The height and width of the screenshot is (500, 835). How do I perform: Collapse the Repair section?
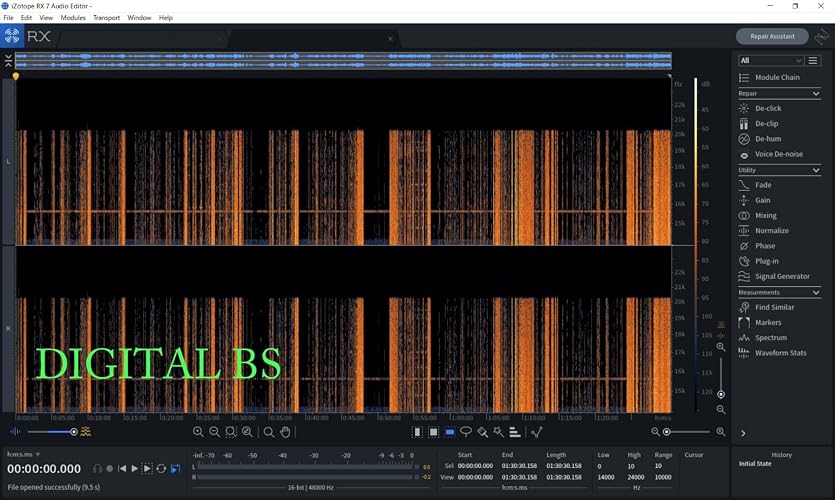pyautogui.click(x=816, y=94)
